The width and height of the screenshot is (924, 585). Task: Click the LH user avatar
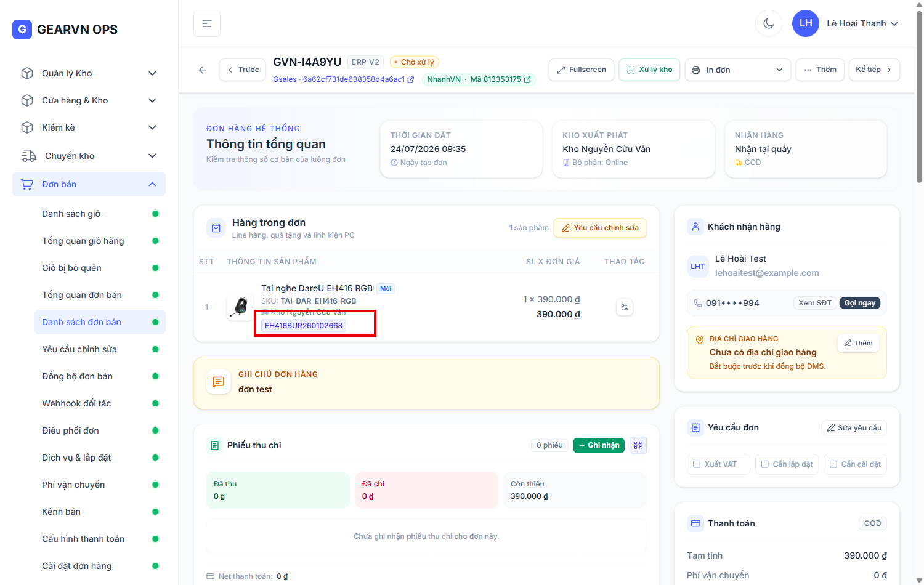click(806, 23)
